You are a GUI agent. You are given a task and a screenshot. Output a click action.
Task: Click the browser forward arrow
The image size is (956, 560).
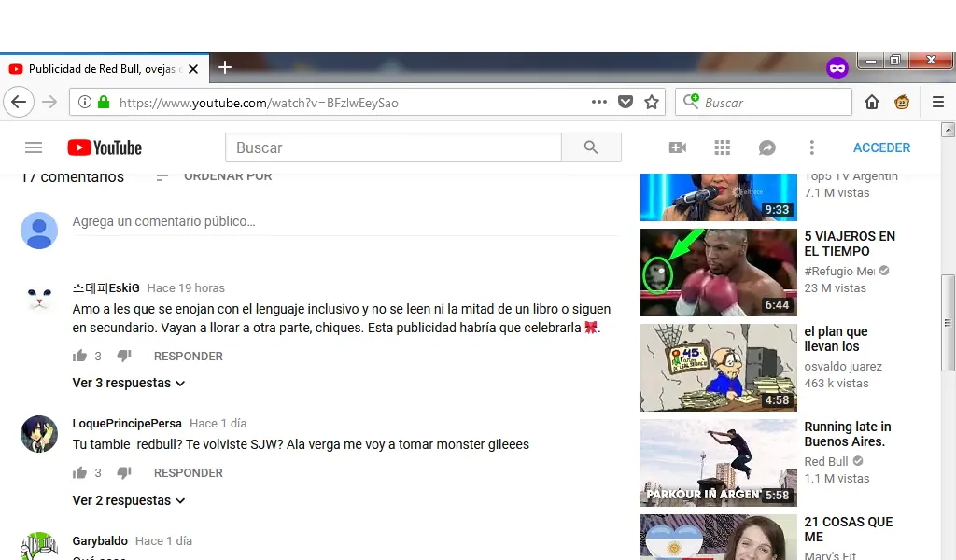49,102
